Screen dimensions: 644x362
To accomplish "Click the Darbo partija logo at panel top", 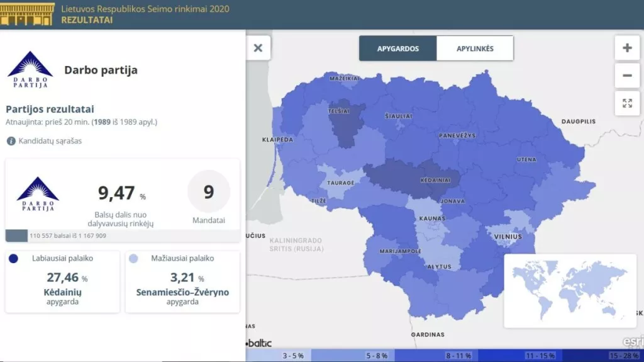I will tap(30, 69).
